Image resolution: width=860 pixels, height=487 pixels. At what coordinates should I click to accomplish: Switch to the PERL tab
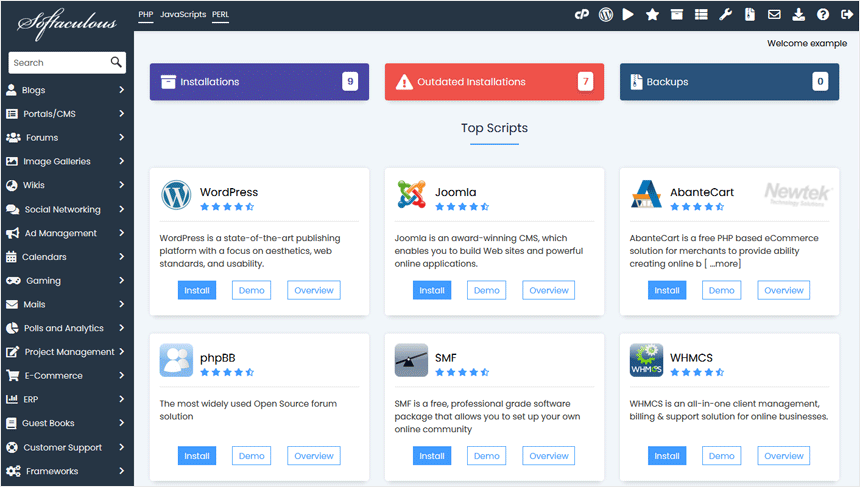click(222, 15)
